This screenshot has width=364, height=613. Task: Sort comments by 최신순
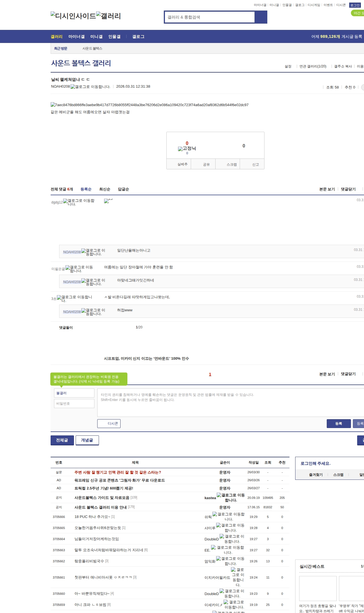104,189
